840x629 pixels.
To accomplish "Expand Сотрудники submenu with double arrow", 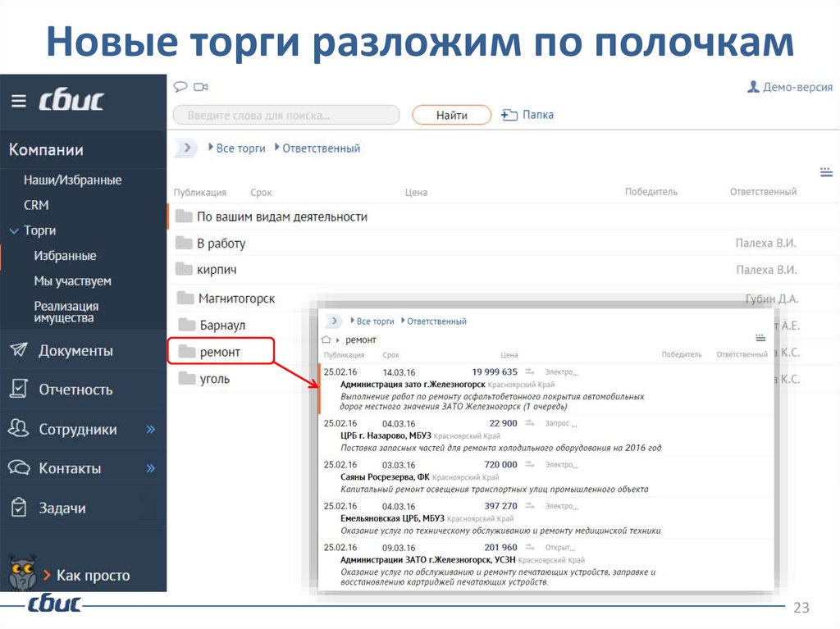I will (x=151, y=429).
